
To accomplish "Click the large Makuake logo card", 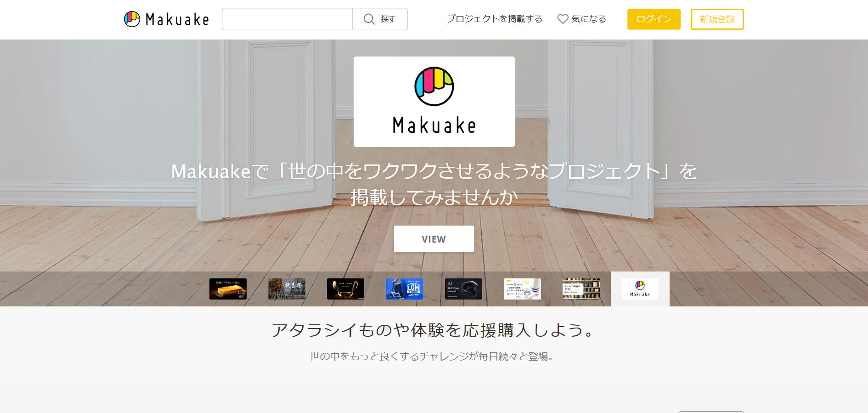I will coord(434,102).
